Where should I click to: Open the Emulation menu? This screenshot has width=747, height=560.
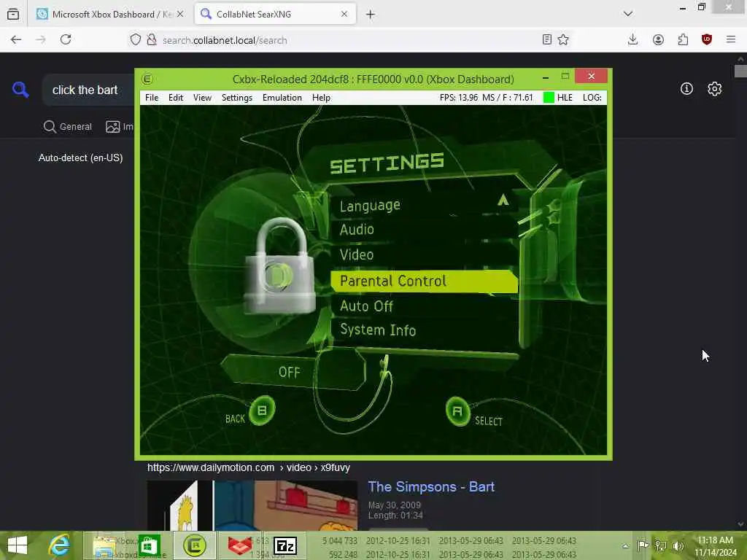pyautogui.click(x=282, y=98)
